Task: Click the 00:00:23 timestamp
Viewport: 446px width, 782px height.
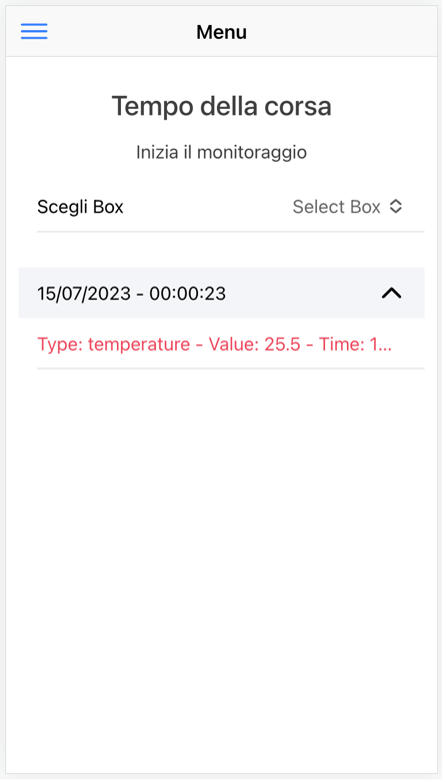Action: (x=188, y=293)
